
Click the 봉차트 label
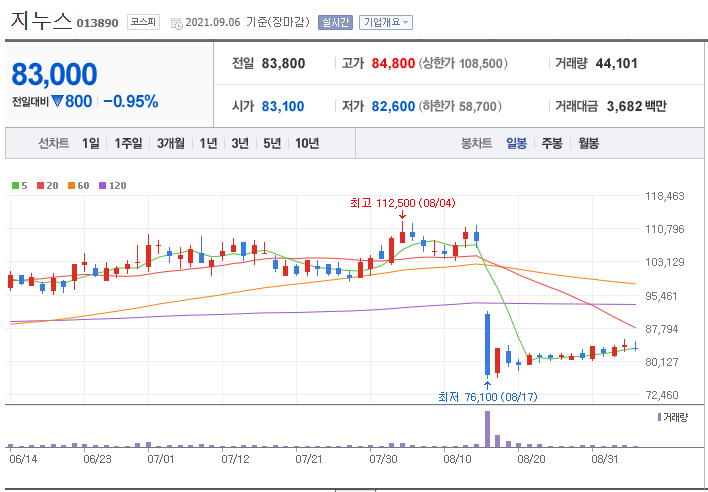pyautogui.click(x=476, y=144)
